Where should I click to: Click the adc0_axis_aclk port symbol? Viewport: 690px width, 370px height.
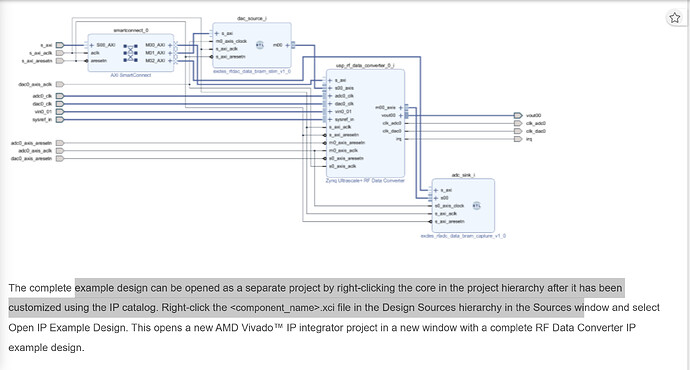(x=60, y=151)
